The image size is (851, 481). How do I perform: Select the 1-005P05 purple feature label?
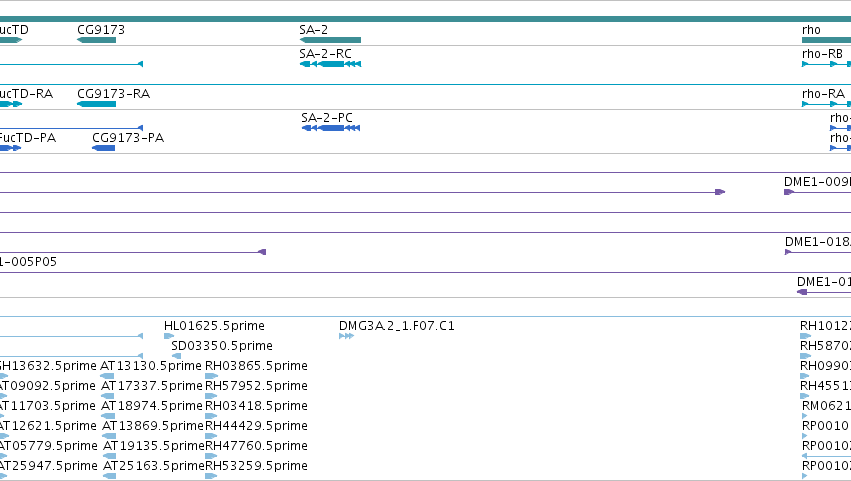point(28,262)
